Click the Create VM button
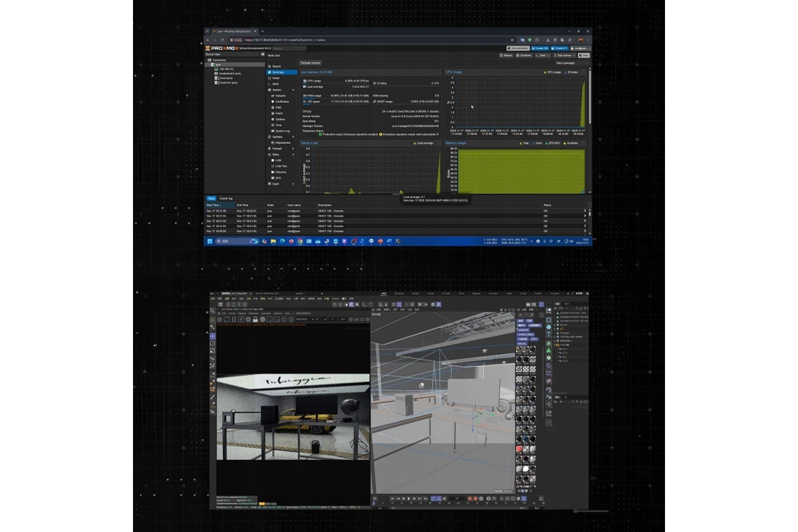Viewport: 798px width, 532px height. point(540,48)
